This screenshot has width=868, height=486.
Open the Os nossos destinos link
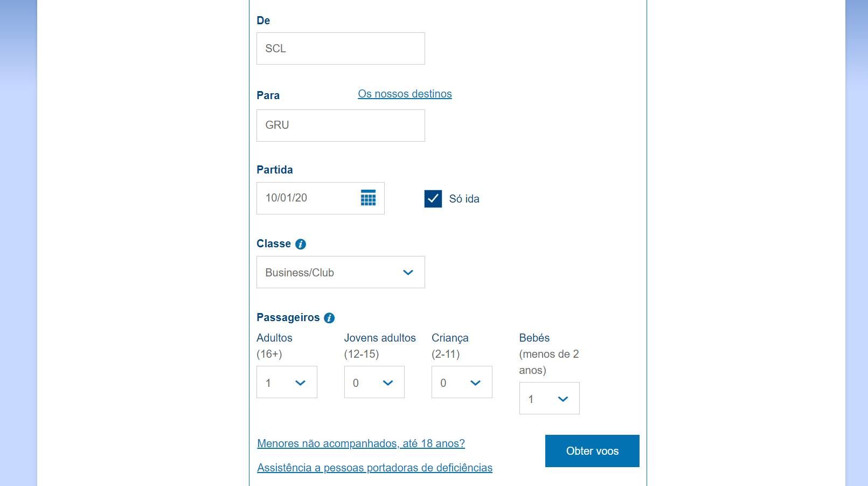pos(405,94)
